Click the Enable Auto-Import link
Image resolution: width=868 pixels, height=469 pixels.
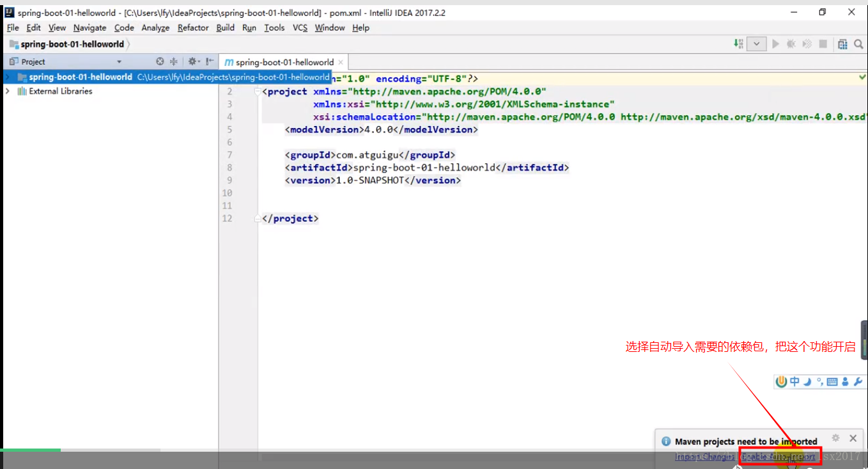[x=780, y=457]
